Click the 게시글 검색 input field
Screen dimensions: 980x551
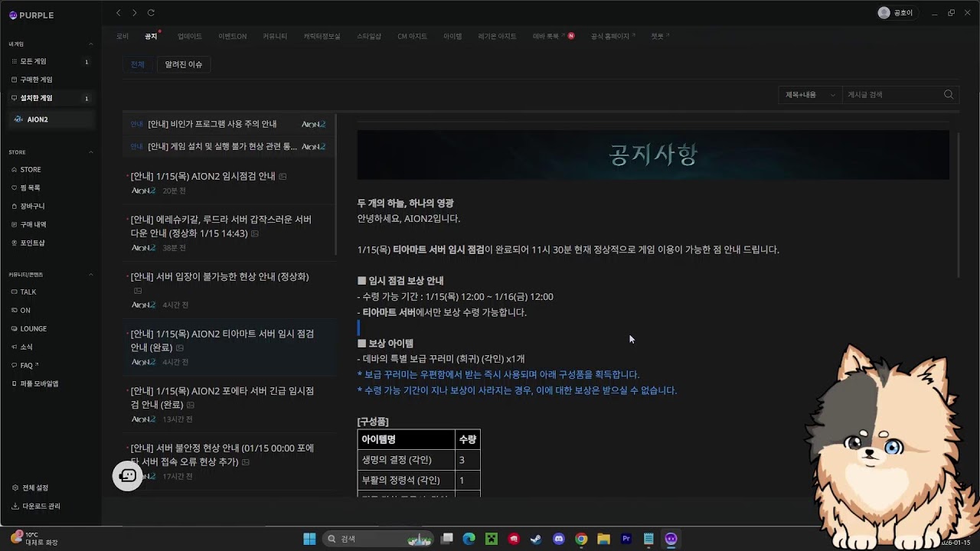[892, 95]
